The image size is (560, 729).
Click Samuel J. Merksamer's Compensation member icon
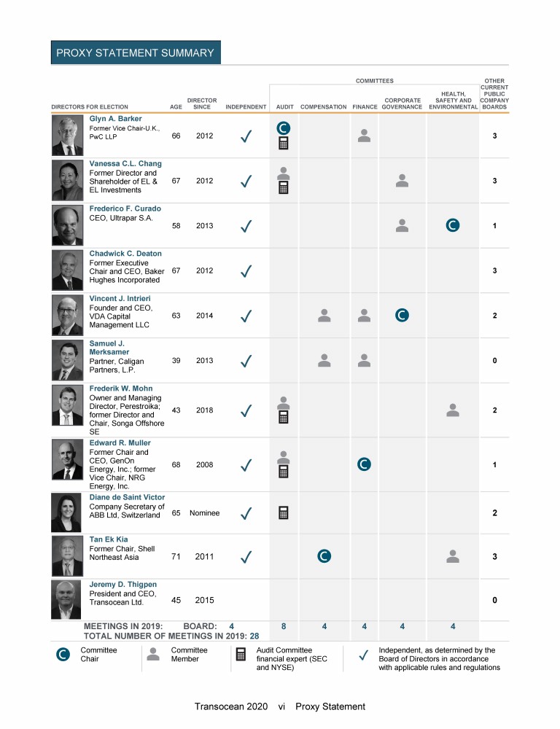pos(325,360)
